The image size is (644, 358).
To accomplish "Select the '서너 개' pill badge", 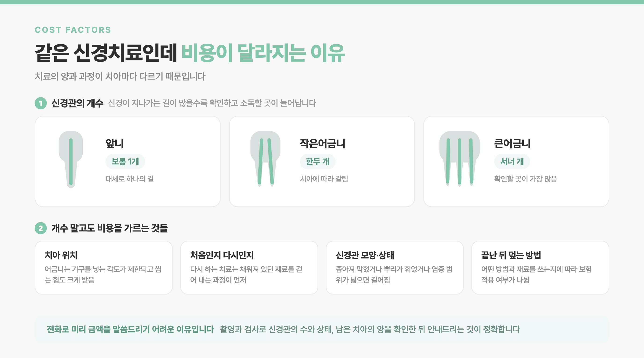I will [x=512, y=161].
